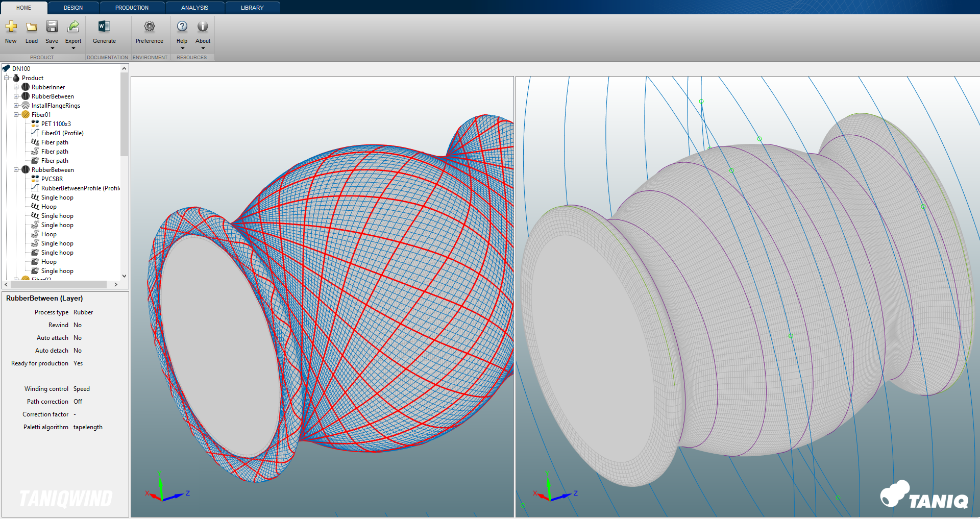Screen dimensions: 980x519
Task: Click the About info icon
Action: coord(203,27)
